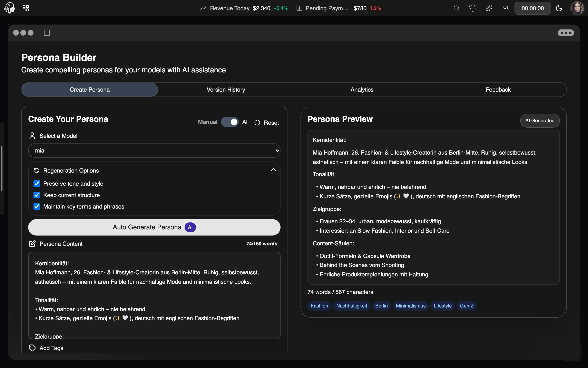588x368 pixels.
Task: Select the Berlin tag chip
Action: (x=381, y=306)
